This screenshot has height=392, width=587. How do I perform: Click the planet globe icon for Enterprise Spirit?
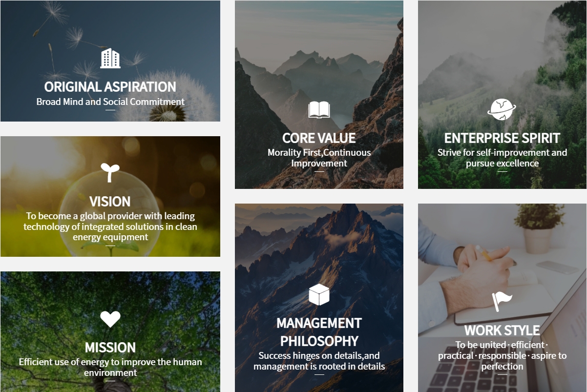click(502, 109)
